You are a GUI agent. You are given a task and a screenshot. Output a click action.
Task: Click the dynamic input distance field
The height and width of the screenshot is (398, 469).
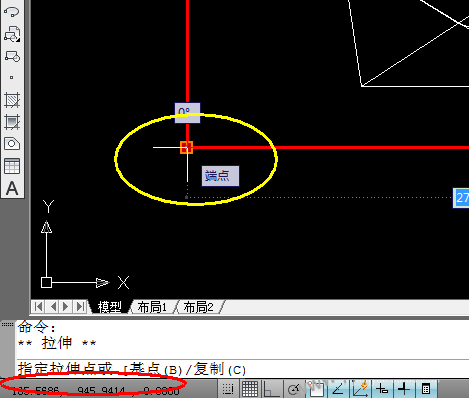pos(462,198)
